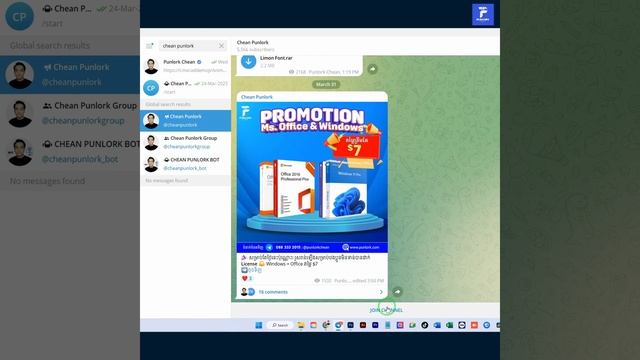640x360 pixels.
Task: Click the taskbar Search box
Action: (280, 325)
